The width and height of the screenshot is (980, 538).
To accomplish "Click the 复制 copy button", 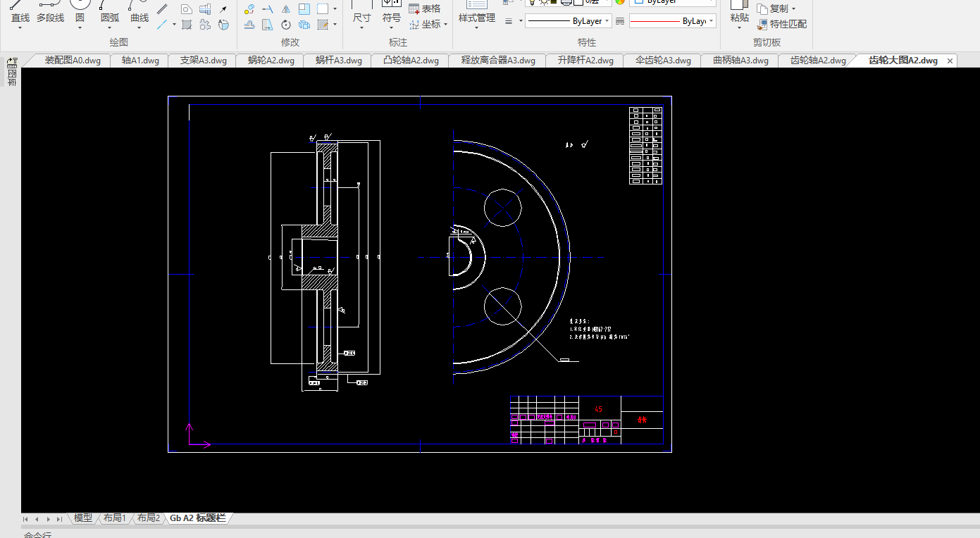I will (776, 8).
